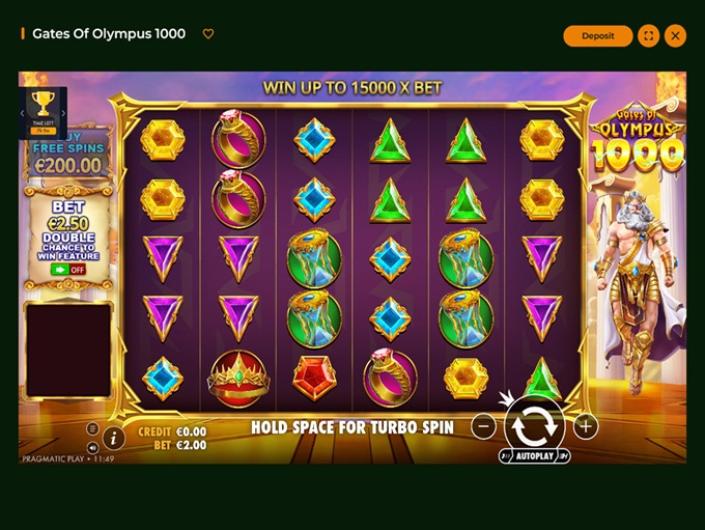Decrease bet with the minus button
705x530 pixels.
click(x=484, y=426)
